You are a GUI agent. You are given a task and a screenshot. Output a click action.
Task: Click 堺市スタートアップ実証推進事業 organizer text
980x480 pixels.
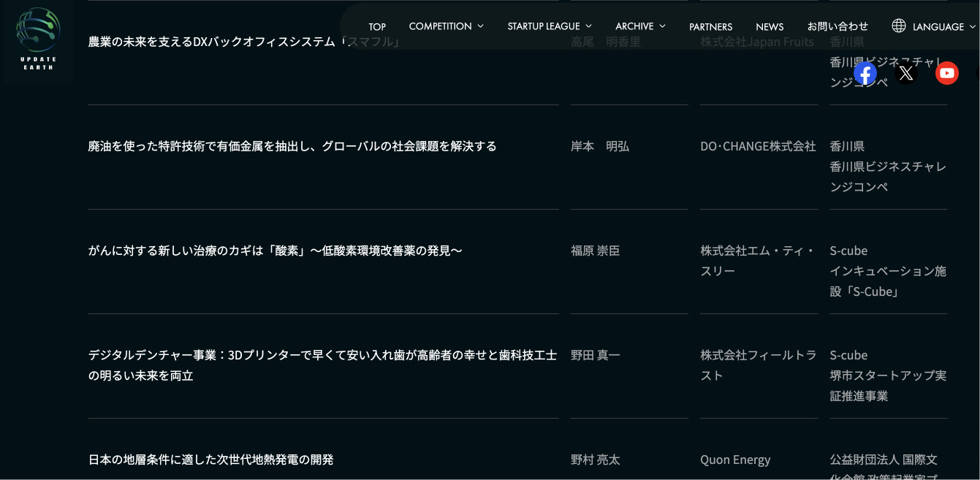(x=888, y=386)
